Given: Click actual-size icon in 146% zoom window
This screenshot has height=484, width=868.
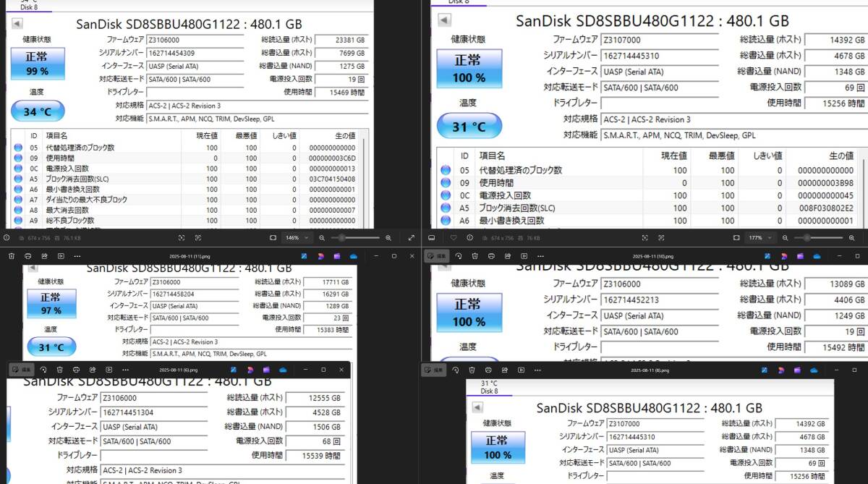Looking at the screenshot, I should pos(182,237).
